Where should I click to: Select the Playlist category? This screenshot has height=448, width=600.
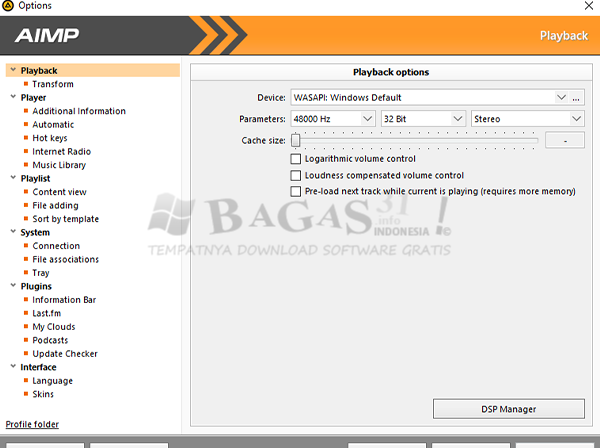(35, 179)
